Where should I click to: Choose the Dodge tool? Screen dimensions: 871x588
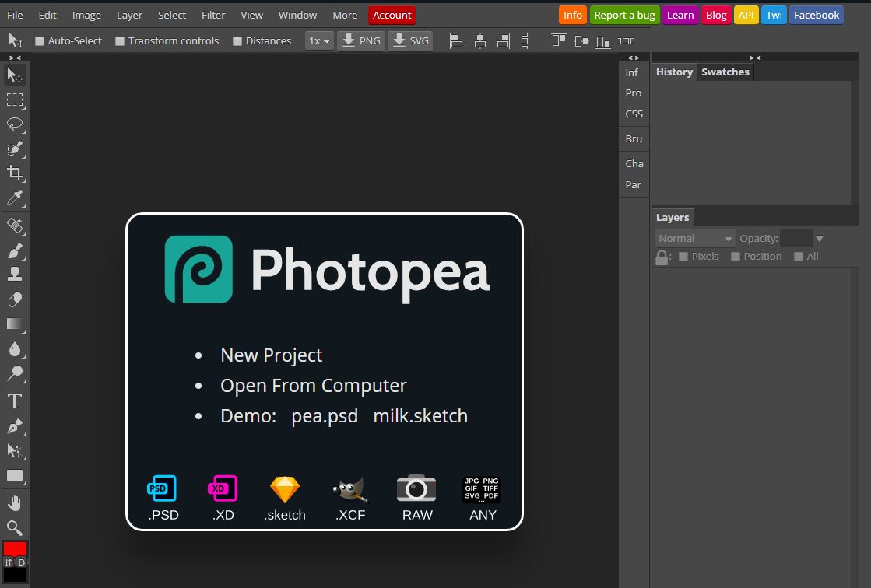15,373
